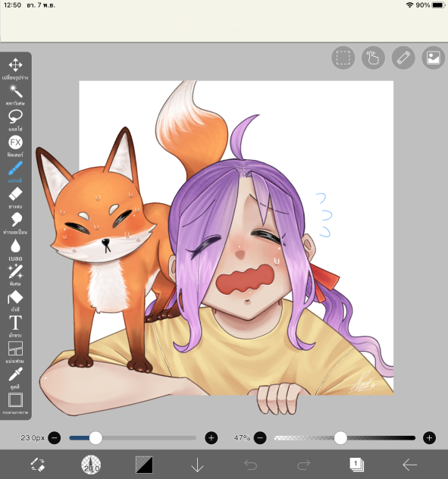Open the color swatch square
This screenshot has width=448, height=479.
click(x=144, y=465)
